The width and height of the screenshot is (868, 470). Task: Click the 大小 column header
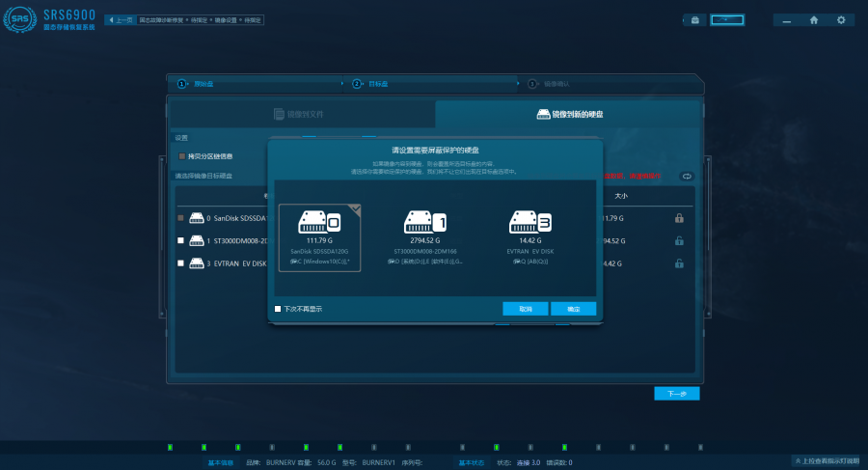[x=621, y=196]
